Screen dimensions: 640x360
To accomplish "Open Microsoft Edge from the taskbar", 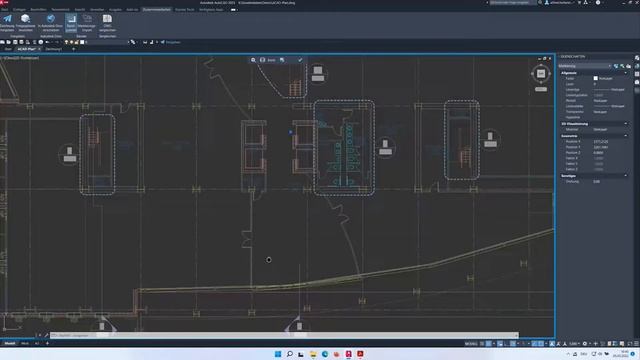I will [325, 354].
